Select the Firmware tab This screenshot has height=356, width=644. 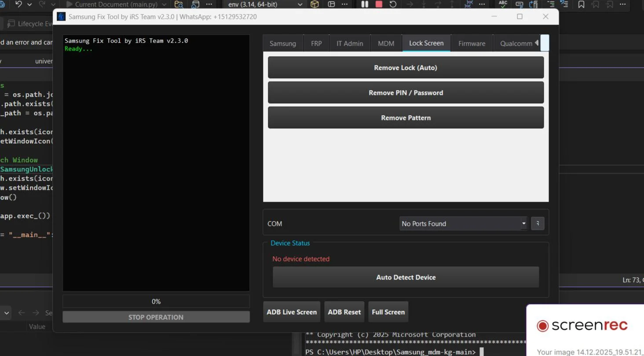click(x=472, y=44)
